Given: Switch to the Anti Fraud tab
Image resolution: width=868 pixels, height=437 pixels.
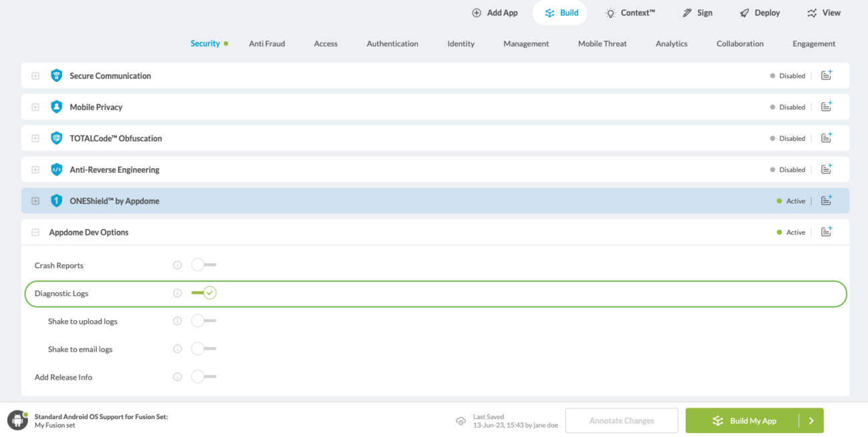Looking at the screenshot, I should pos(266,43).
